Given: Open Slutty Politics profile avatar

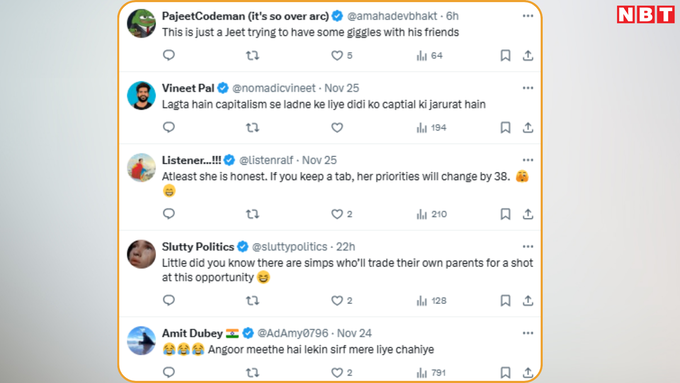Looking at the screenshot, I should pyautogui.click(x=141, y=254).
